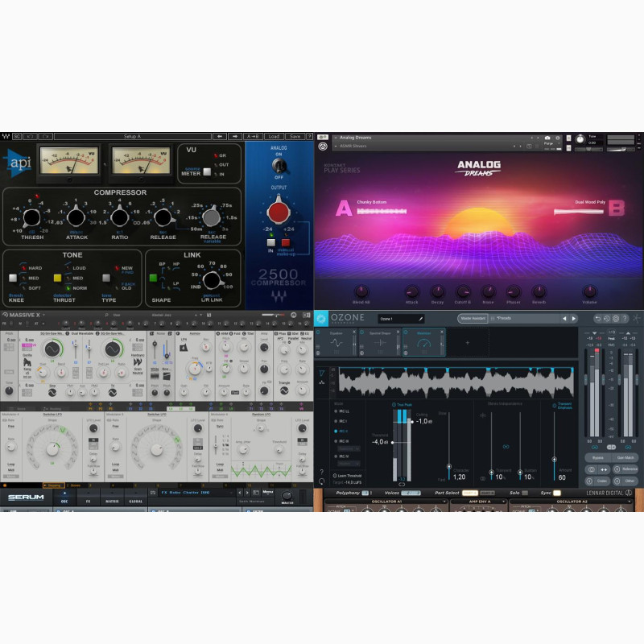This screenshot has height=644, width=644.
Task: Click the Volume knob in Analog Dreams
Action: pos(589,291)
